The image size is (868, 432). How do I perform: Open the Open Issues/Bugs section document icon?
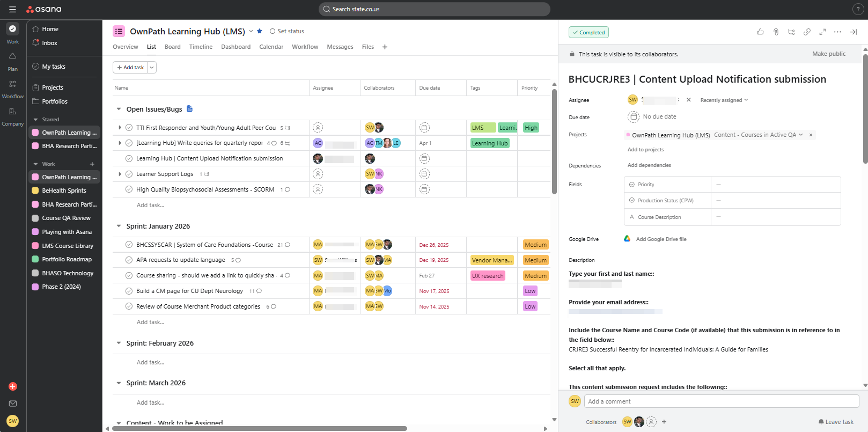(189, 109)
